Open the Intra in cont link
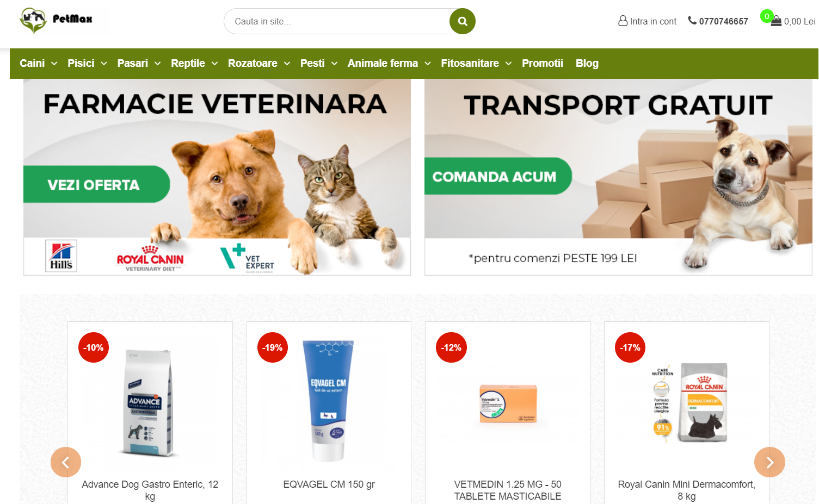The height and width of the screenshot is (504, 819). pos(653,21)
